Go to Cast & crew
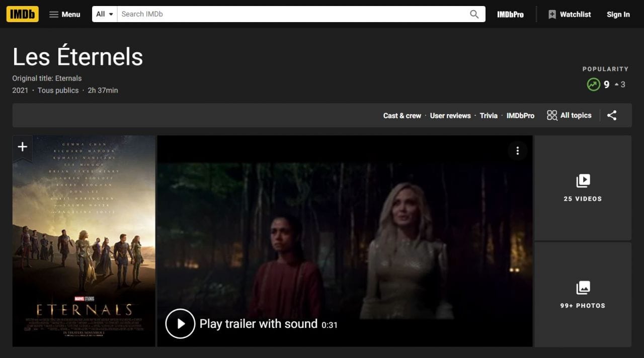 tap(402, 116)
